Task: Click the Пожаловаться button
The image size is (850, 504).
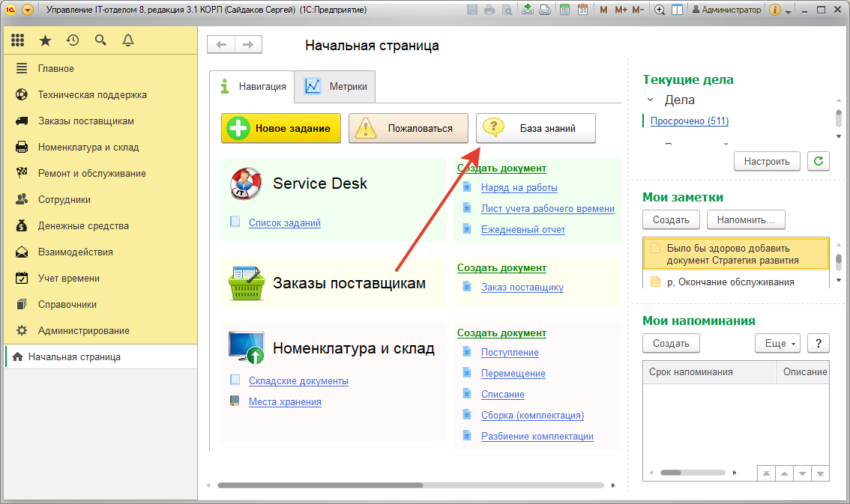Action: click(x=409, y=128)
